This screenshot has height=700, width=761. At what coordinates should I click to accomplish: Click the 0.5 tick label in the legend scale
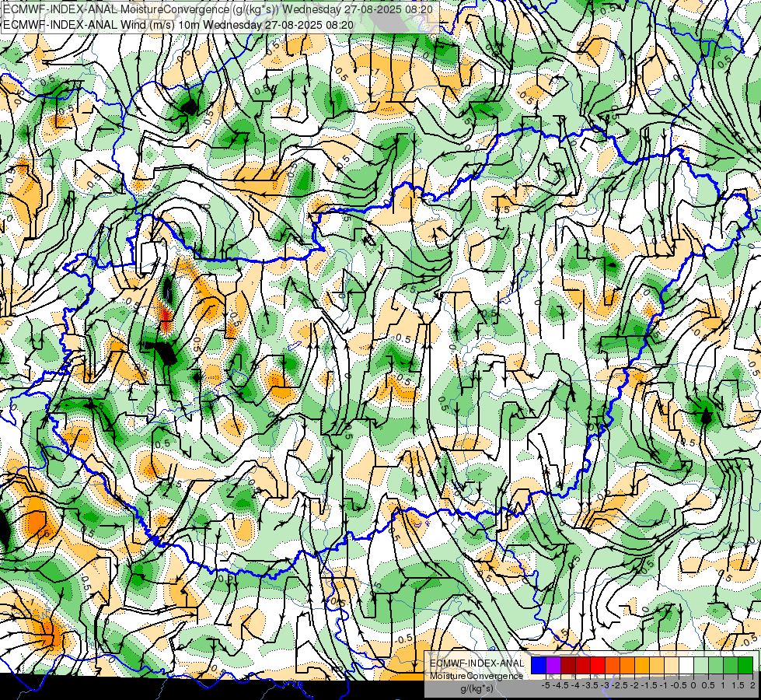pyautogui.click(x=708, y=685)
